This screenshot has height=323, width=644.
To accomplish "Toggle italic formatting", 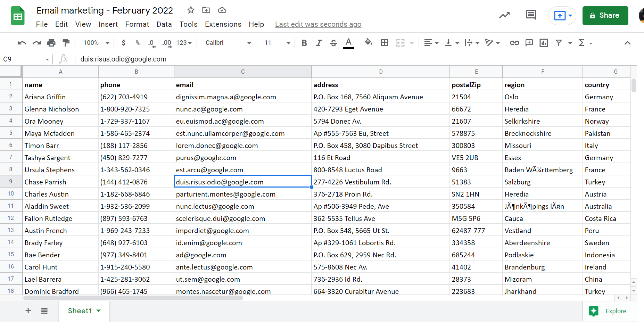I will 319,43.
